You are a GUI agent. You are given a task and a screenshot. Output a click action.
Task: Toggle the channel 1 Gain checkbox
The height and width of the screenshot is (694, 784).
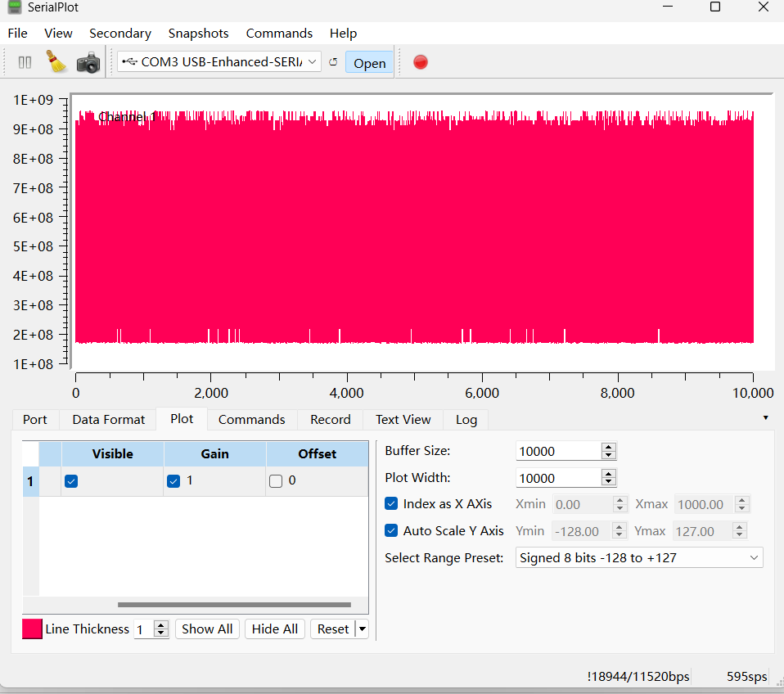pos(173,481)
